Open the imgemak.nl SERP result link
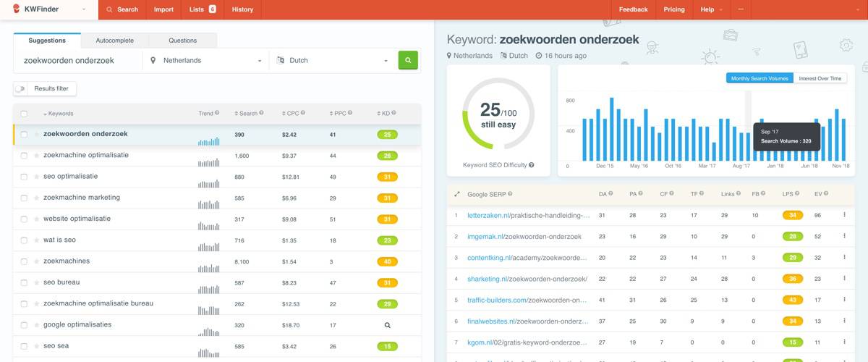 click(x=524, y=236)
